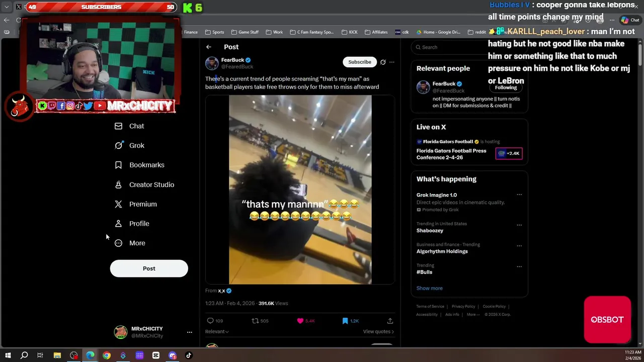Open the Game Stuff bookmarks folder

pos(245,32)
